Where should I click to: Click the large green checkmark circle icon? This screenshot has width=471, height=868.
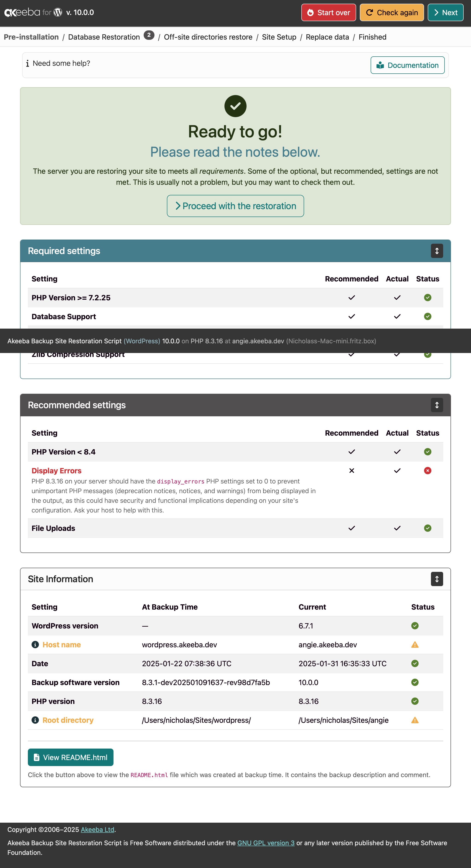pyautogui.click(x=235, y=106)
